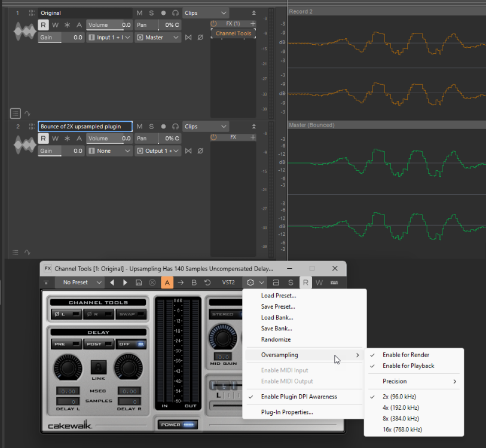Open Output 1 dropdown on Bounce track

(x=158, y=151)
